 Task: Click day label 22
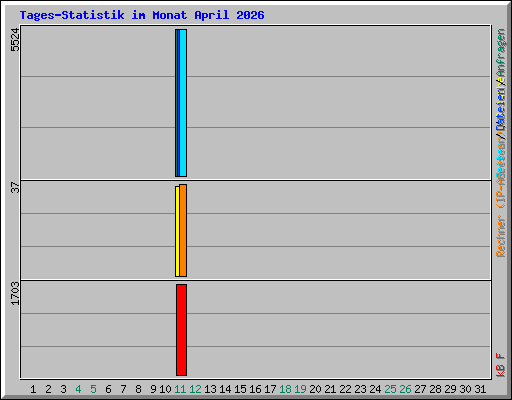pos(345,389)
